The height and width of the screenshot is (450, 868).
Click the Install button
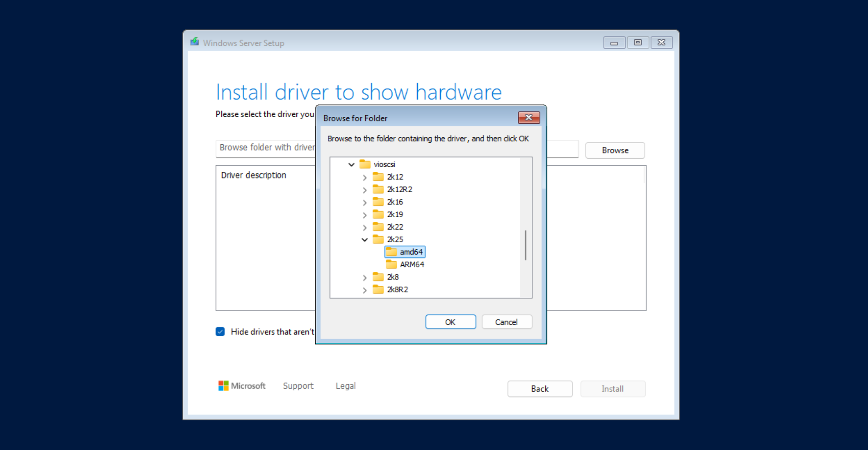[613, 389]
